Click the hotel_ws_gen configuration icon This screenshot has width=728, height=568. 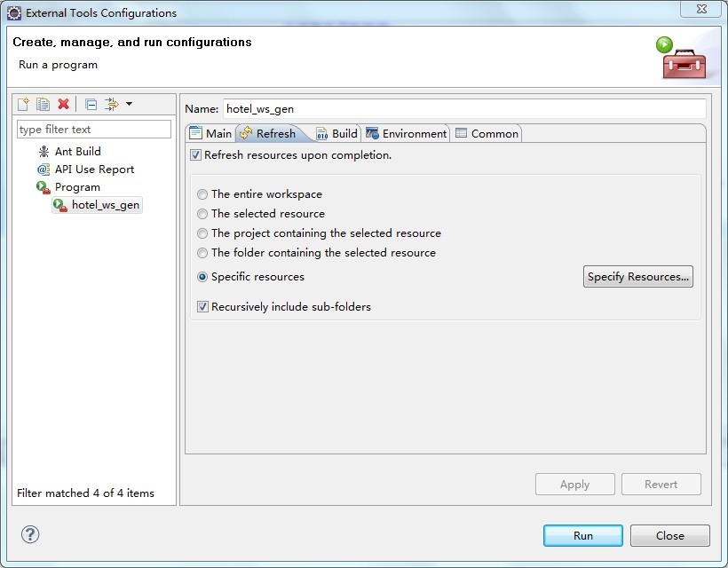(59, 205)
